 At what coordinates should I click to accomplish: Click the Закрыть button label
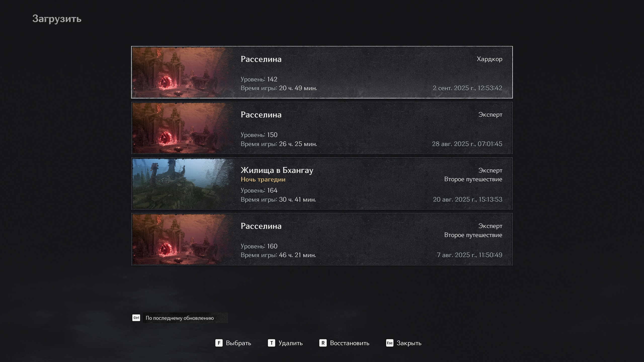(409, 343)
